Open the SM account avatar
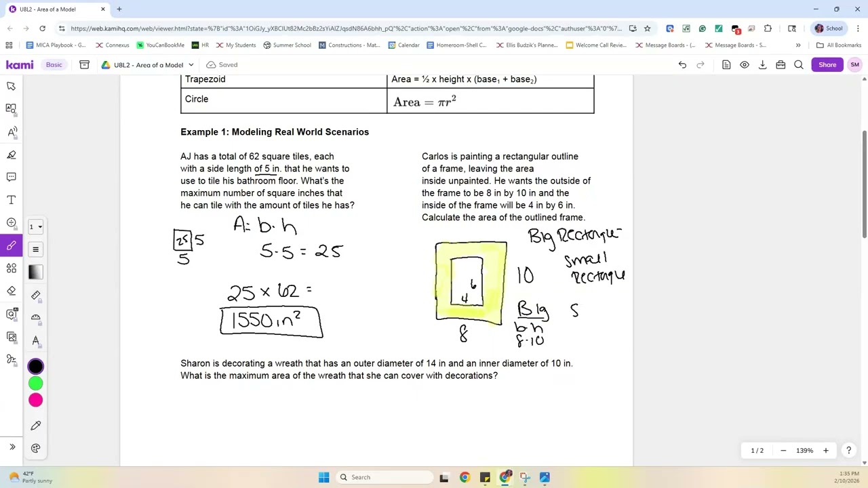 coord(854,64)
